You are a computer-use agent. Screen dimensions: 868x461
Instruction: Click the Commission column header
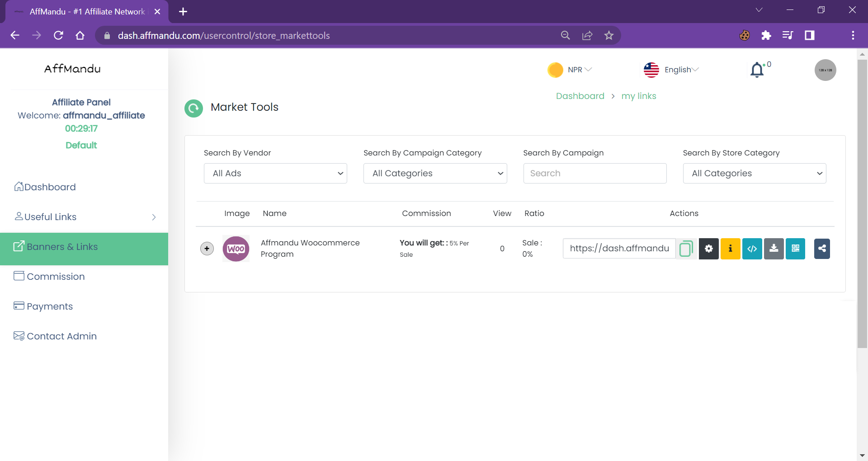(x=426, y=213)
